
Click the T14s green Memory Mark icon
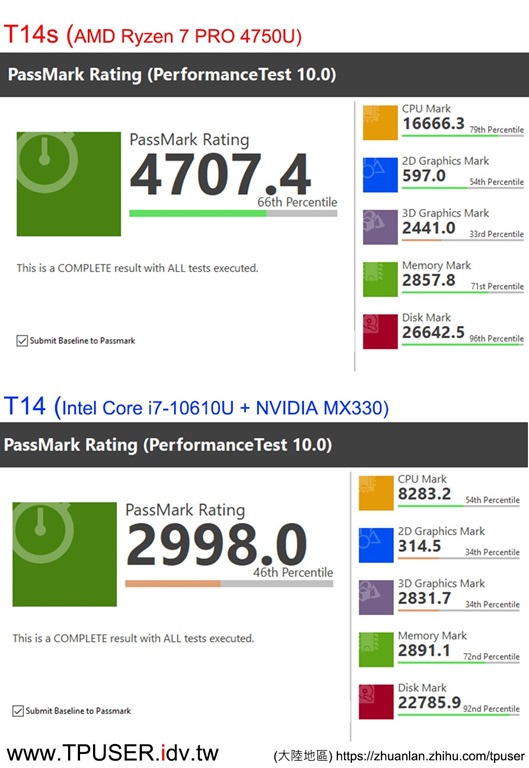click(x=380, y=280)
